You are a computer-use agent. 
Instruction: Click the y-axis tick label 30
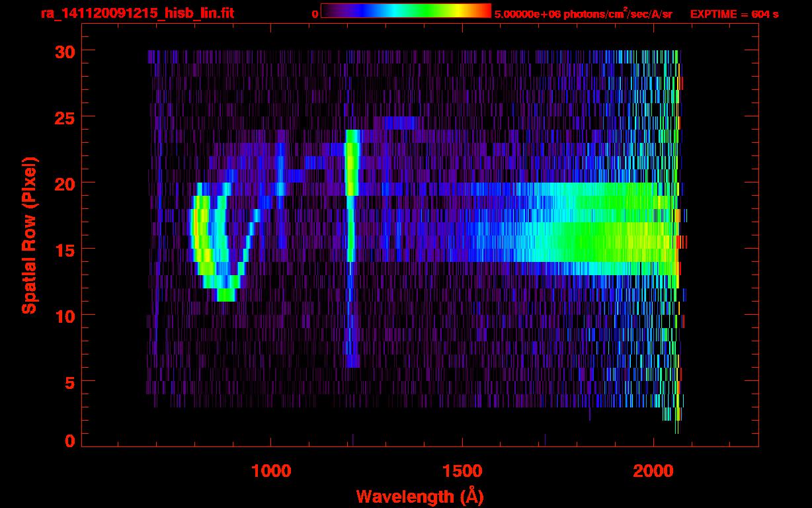pyautogui.click(x=63, y=51)
